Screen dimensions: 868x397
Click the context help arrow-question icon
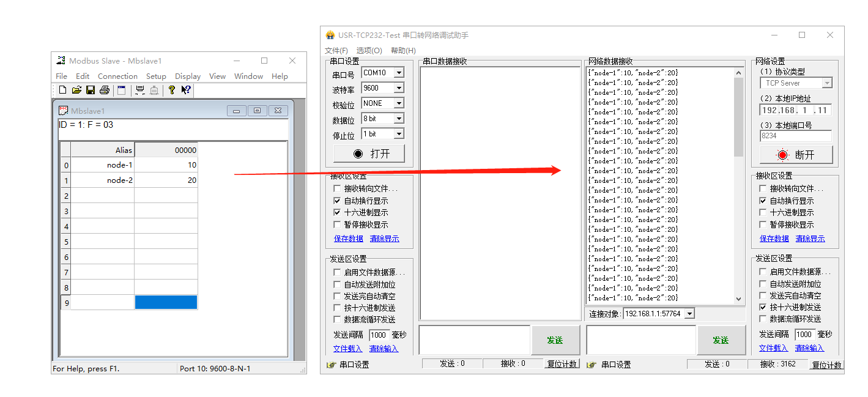(186, 91)
